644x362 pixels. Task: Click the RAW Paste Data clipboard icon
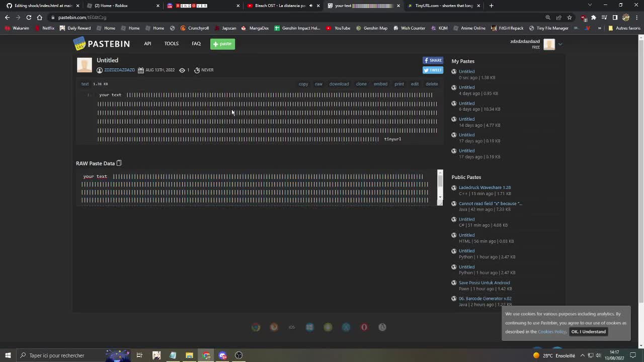(119, 163)
